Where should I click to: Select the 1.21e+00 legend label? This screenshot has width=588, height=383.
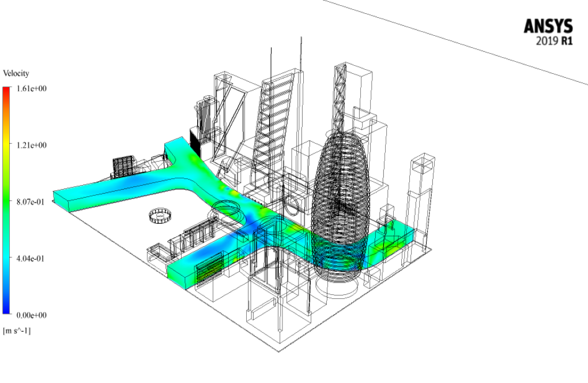click(x=32, y=145)
